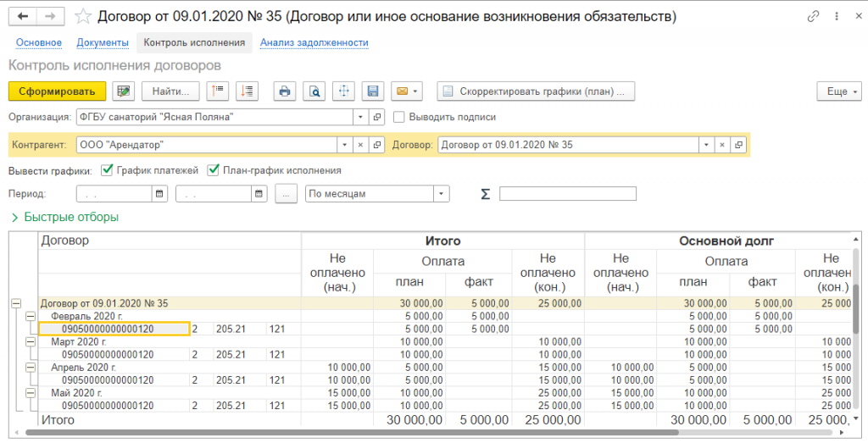The width and height of the screenshot is (868, 443).
Task: Click the sum field next to Σ
Action: tap(567, 194)
